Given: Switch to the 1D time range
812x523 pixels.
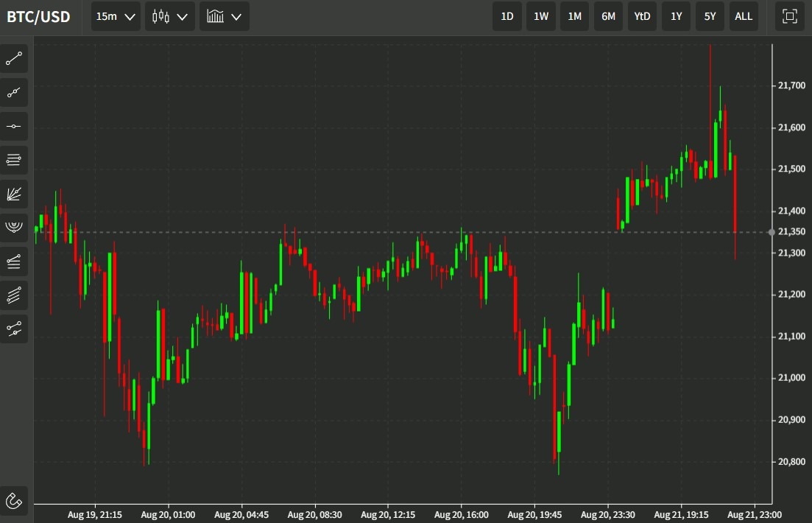Looking at the screenshot, I should click(506, 16).
